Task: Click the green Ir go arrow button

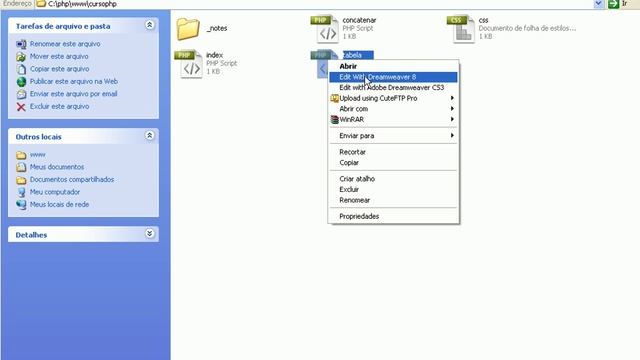Action: click(x=613, y=4)
